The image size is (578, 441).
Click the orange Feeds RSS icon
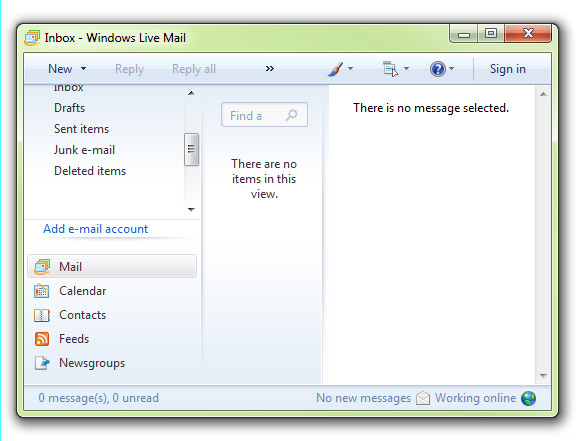pyautogui.click(x=42, y=339)
